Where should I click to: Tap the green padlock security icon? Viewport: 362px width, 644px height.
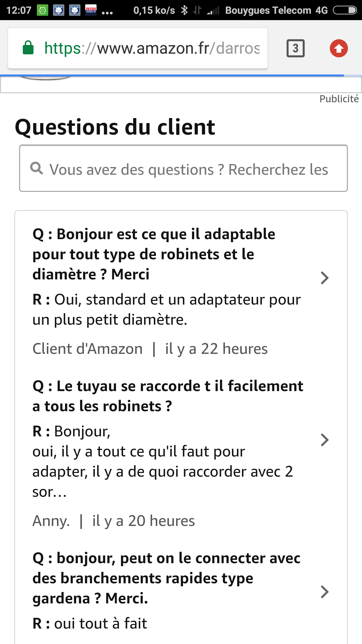coord(28,48)
